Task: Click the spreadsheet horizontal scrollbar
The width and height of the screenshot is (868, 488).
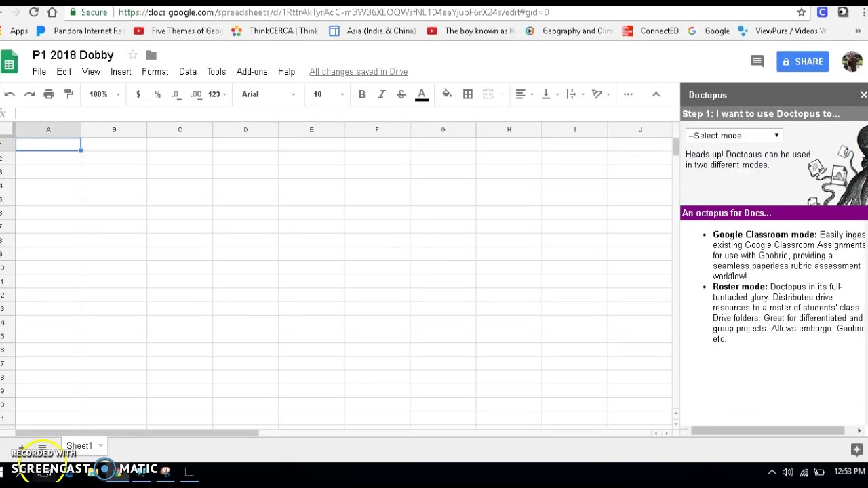Action: (x=137, y=433)
